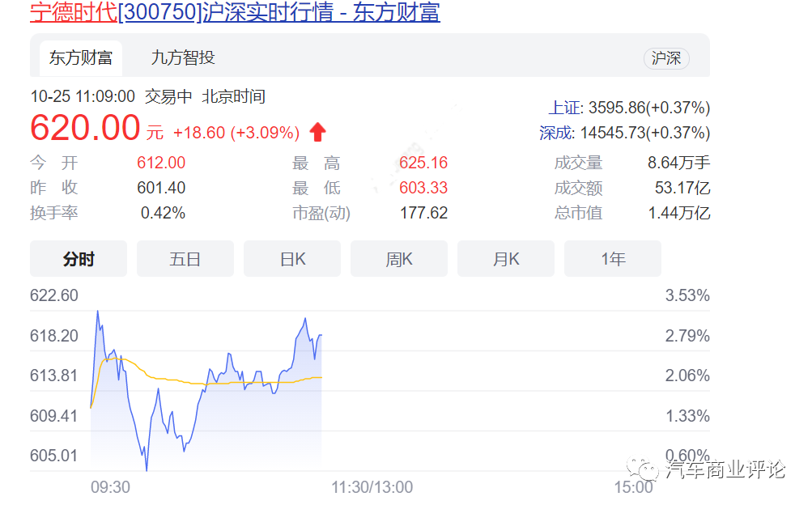This screenshot has height=505, width=812.
Task: Switch to the 九方智投 tab
Action: 183,58
